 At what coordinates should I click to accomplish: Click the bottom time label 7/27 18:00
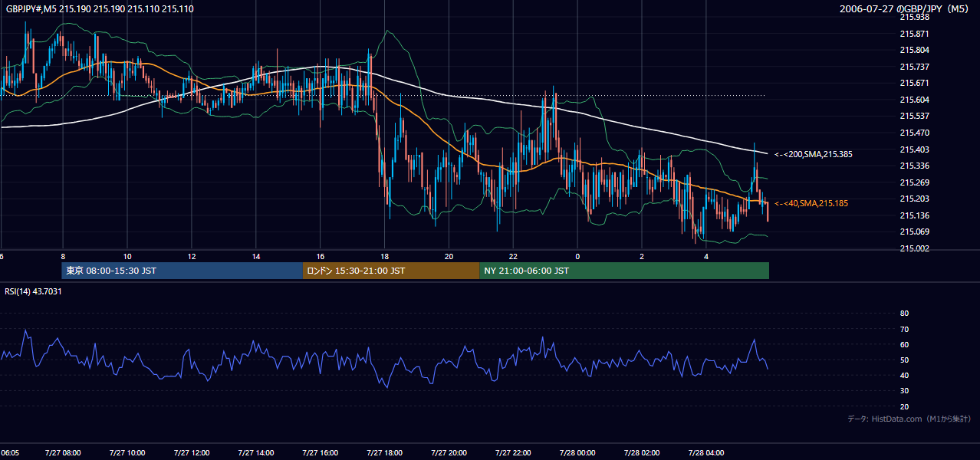pos(383,453)
